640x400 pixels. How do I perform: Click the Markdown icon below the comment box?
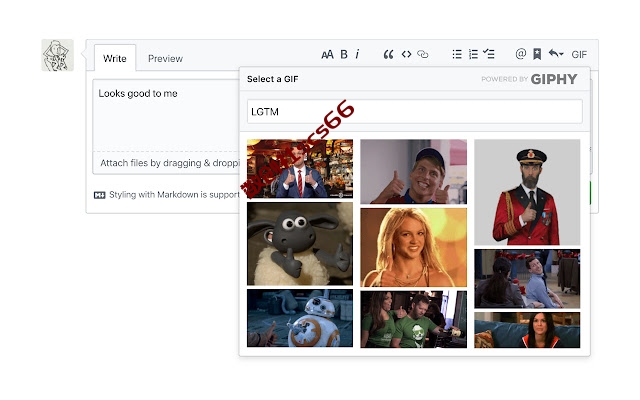[x=100, y=195]
